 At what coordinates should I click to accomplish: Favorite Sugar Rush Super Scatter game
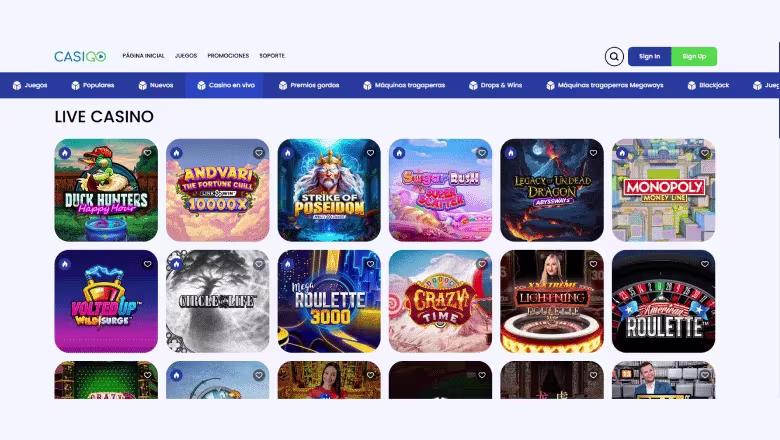point(482,153)
